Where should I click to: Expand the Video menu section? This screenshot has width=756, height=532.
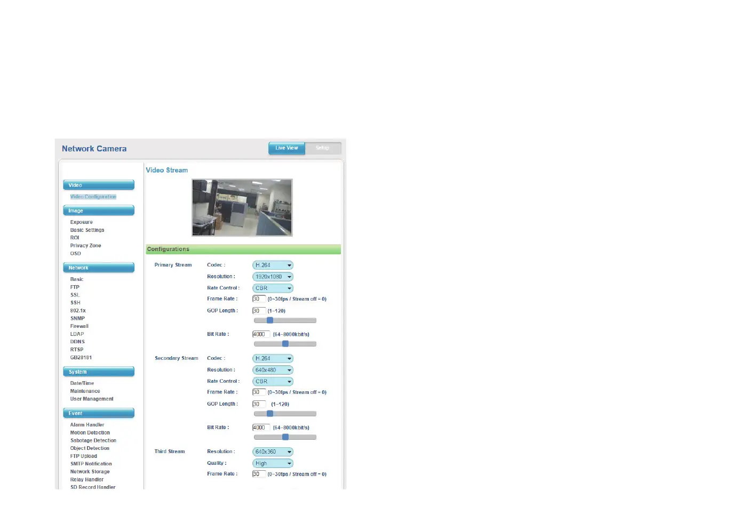tap(99, 185)
